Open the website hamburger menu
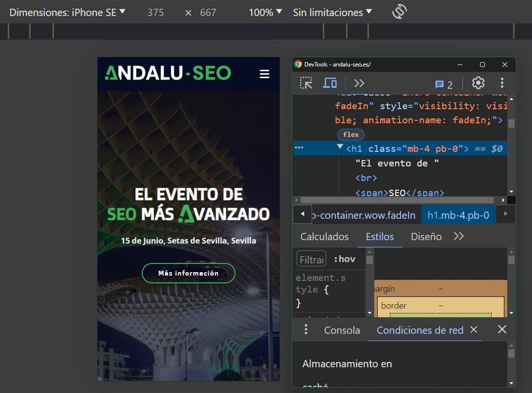Image resolution: width=532 pixels, height=393 pixels. [264, 74]
